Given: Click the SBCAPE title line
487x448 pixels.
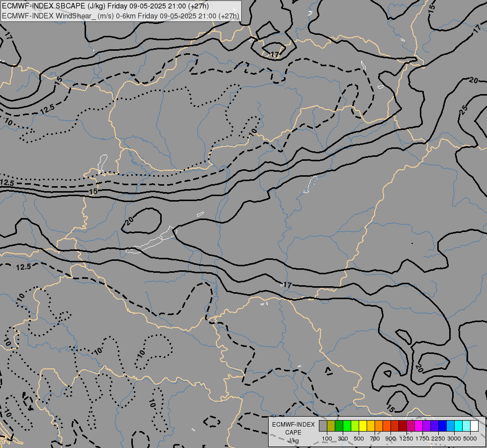Looking at the screenshot, I should 105,6.
